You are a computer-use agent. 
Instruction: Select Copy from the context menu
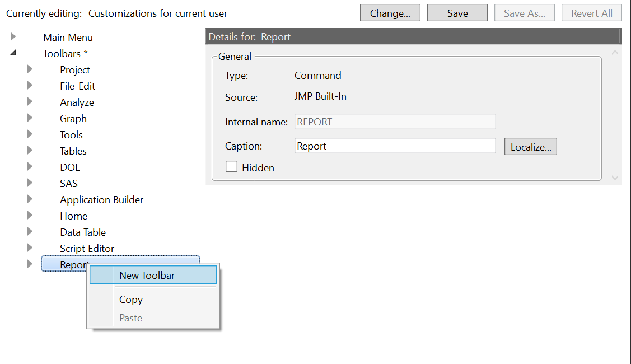(x=130, y=299)
